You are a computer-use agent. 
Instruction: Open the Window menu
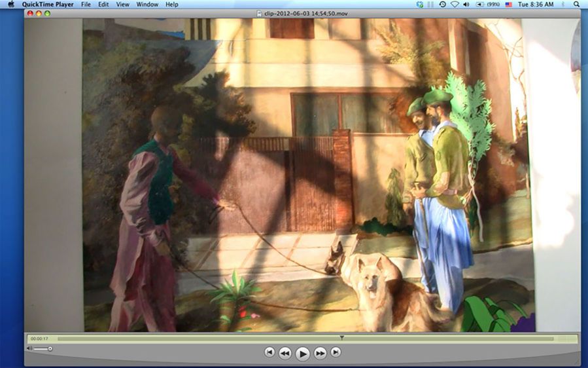(x=147, y=5)
